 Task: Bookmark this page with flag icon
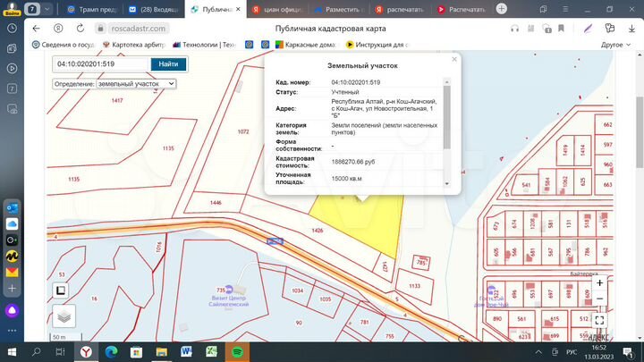pyautogui.click(x=561, y=29)
